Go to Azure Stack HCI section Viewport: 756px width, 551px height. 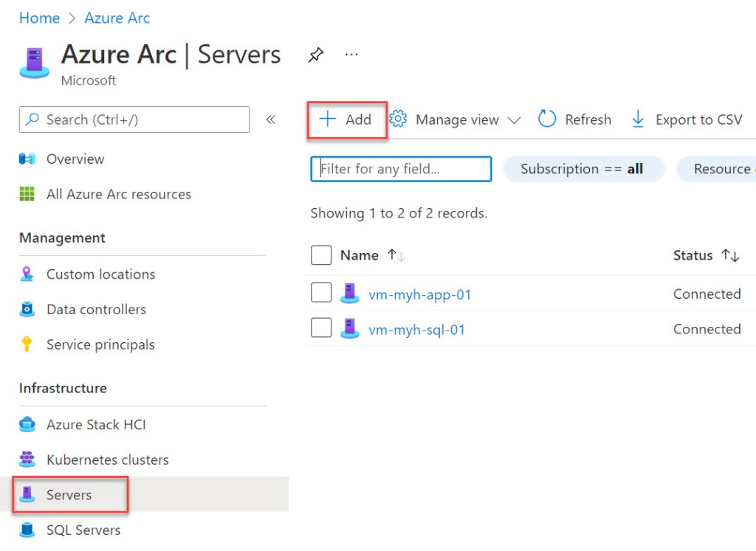(96, 425)
